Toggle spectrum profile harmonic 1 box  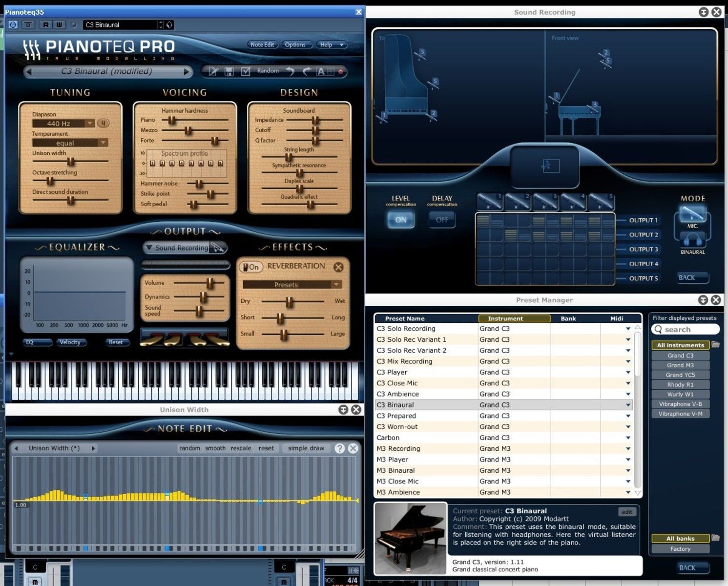pyautogui.click(x=152, y=164)
